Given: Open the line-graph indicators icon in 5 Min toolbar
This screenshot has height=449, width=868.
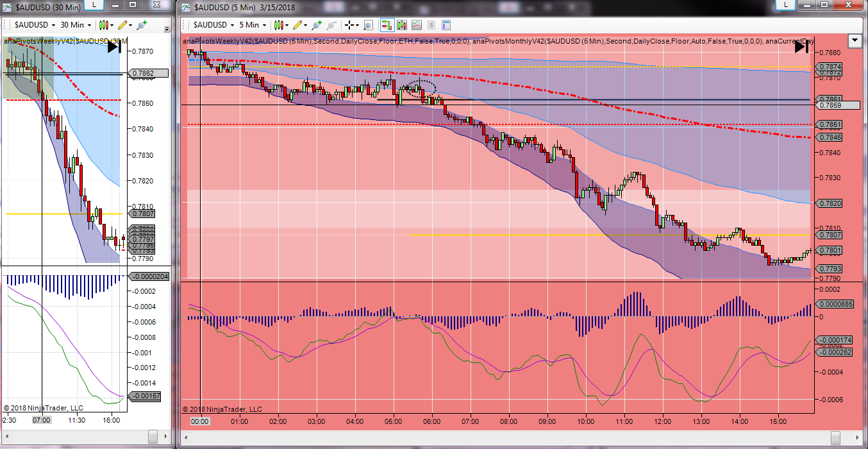Looking at the screenshot, I should (x=417, y=25).
